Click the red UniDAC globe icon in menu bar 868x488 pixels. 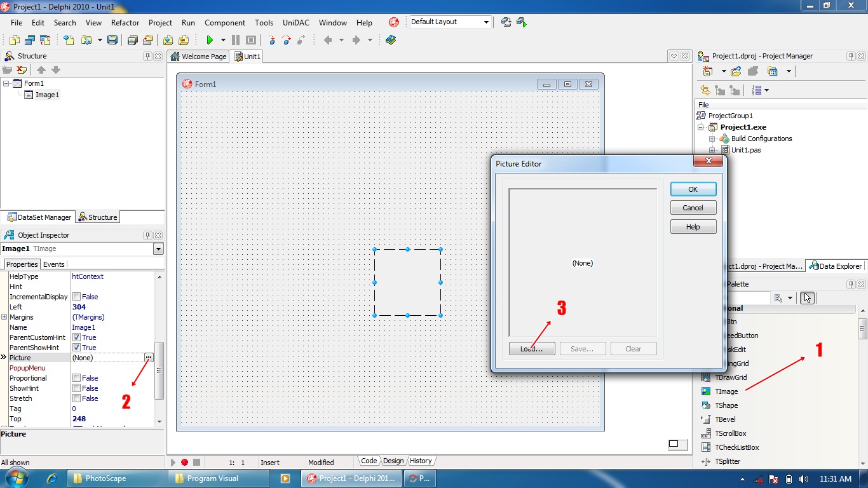(393, 22)
